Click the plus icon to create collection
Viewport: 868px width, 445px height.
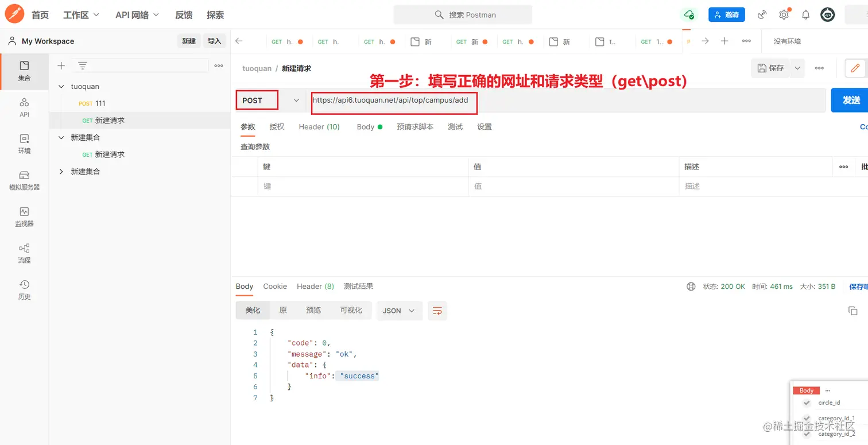click(x=61, y=65)
